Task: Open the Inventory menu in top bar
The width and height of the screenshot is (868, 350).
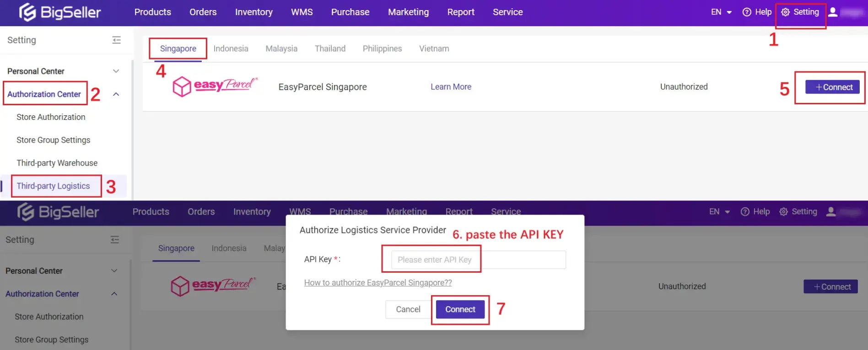Action: pyautogui.click(x=253, y=12)
